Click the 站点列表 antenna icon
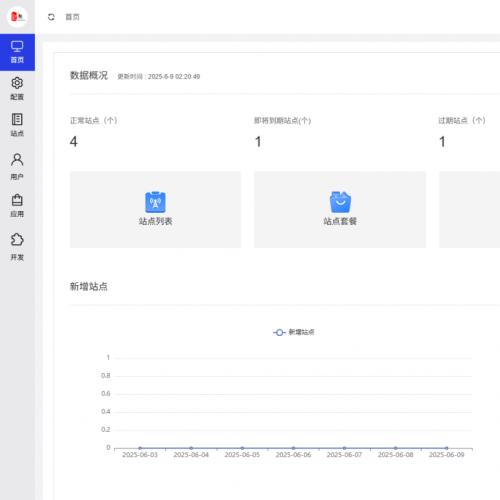 click(x=155, y=202)
